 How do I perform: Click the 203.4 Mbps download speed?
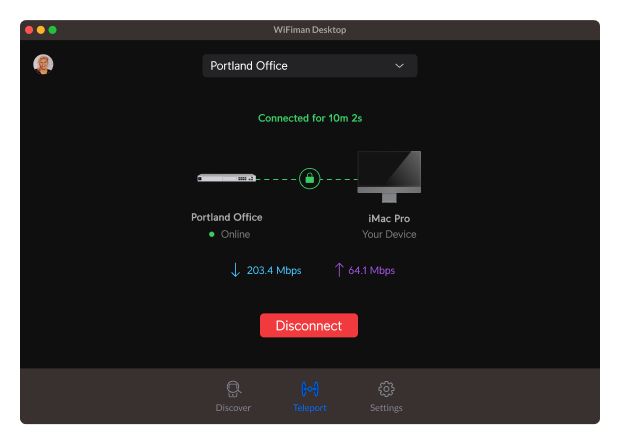274,271
